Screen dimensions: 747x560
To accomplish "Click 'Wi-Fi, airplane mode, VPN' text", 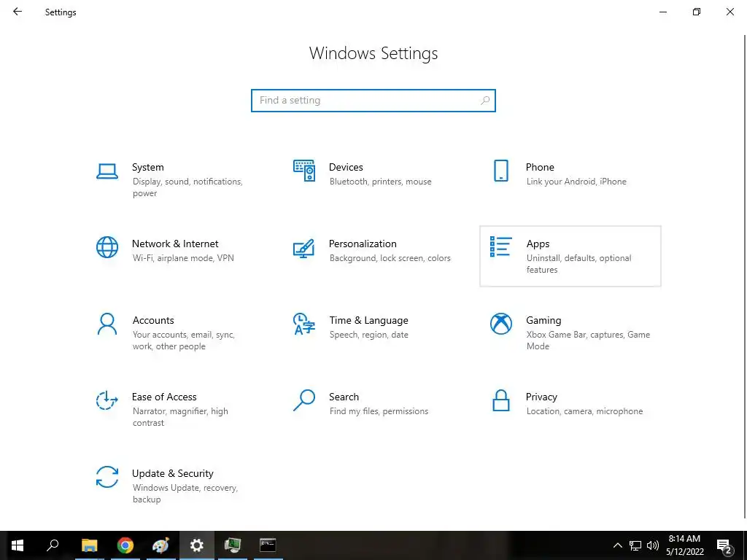I will 183,258.
